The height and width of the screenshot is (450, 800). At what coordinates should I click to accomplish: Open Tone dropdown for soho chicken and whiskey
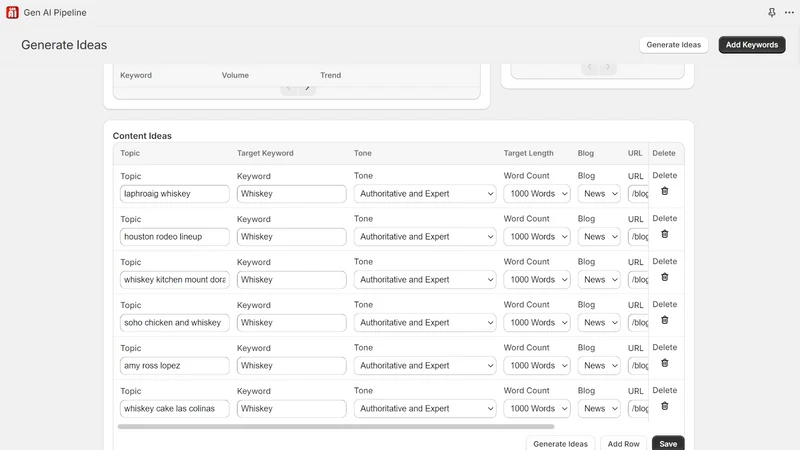click(424, 322)
